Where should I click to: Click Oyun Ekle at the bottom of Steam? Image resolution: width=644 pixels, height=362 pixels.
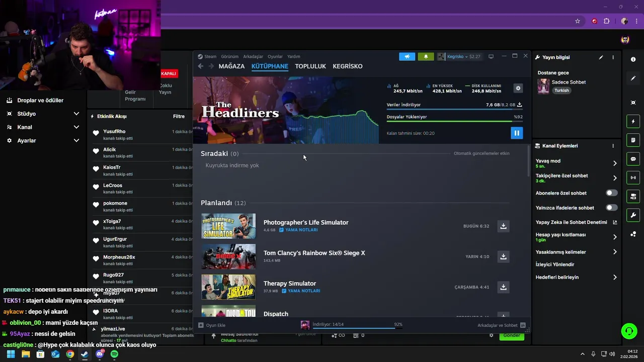pos(212,325)
